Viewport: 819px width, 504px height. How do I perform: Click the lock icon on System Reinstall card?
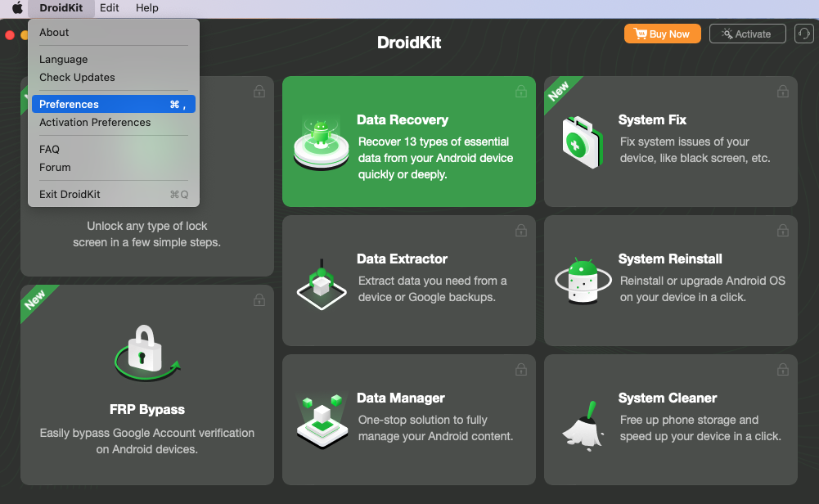[x=782, y=231]
